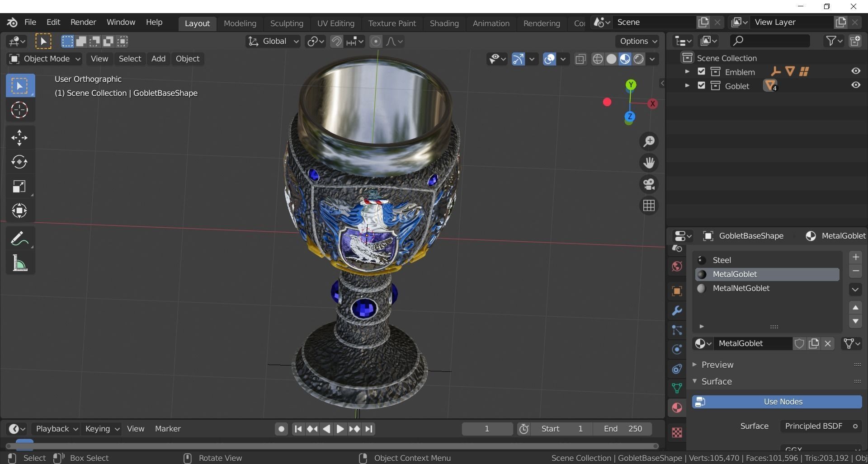Image resolution: width=868 pixels, height=464 pixels.
Task: Expand the Preview panel
Action: coord(717,365)
